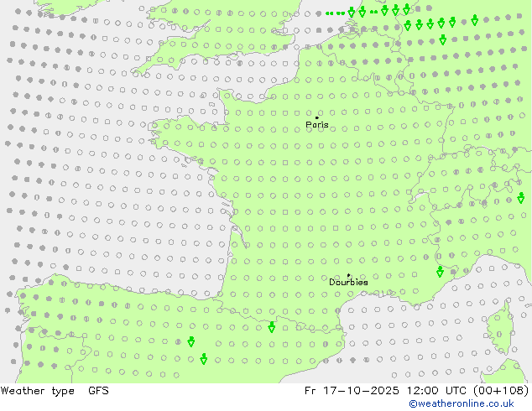The image size is (532, 411).
Task: Click the black dot marking Dourbies
Action: tap(348, 275)
